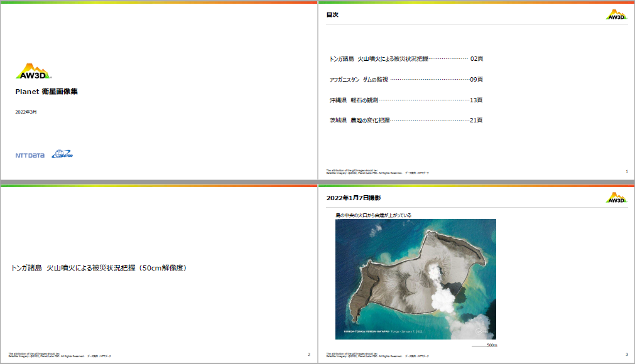Open the アフガニスタン ダムの監視 contents entry
The height and width of the screenshot is (364, 635).
(406, 80)
